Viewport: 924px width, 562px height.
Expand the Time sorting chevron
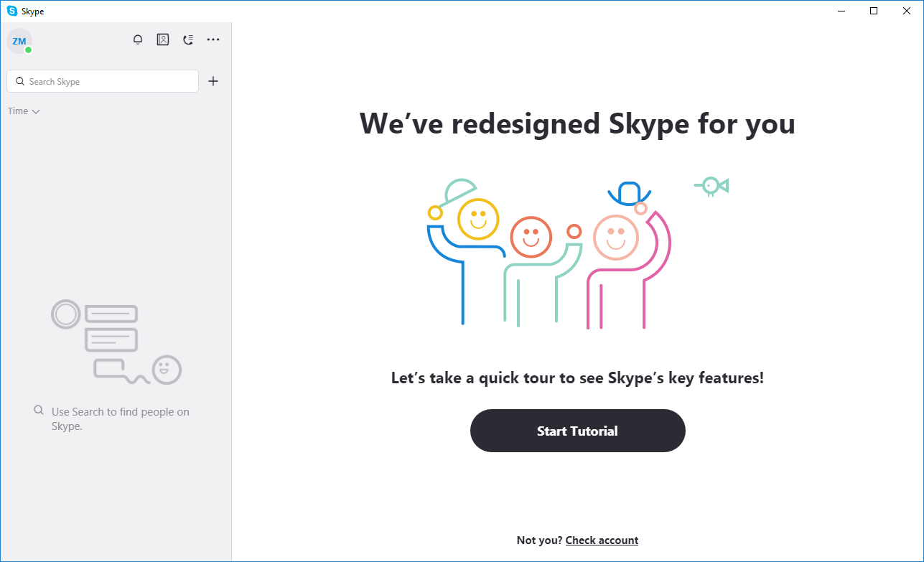tap(36, 111)
